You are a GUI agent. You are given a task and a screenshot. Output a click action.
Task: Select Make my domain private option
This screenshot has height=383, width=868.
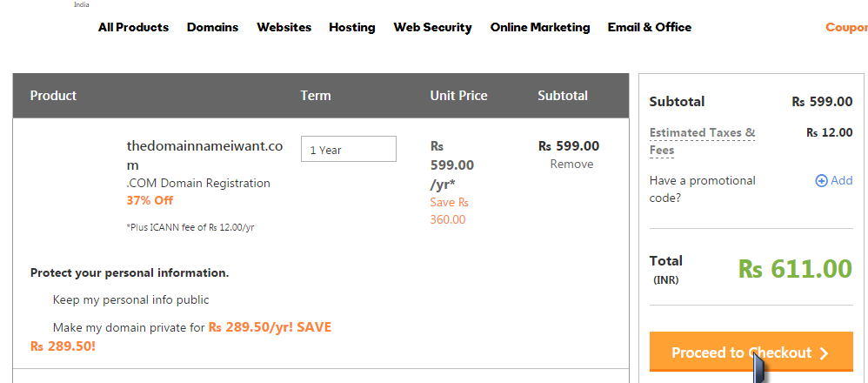[180, 337]
